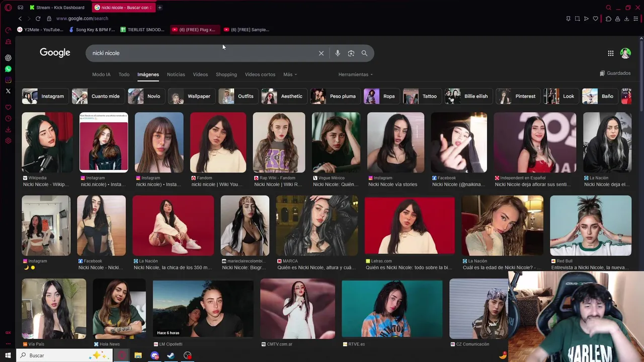Open Discord from the taskbar
The width and height of the screenshot is (644, 362).
[155, 355]
